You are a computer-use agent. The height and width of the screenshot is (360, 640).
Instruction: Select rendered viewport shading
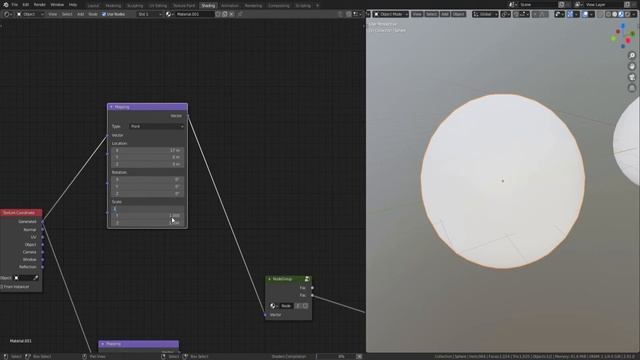pos(627,14)
